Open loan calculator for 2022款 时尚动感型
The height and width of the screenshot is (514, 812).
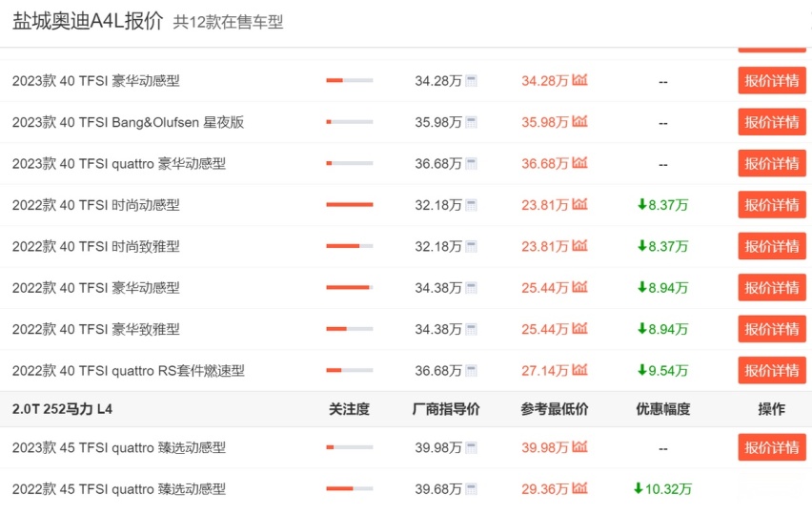point(471,205)
